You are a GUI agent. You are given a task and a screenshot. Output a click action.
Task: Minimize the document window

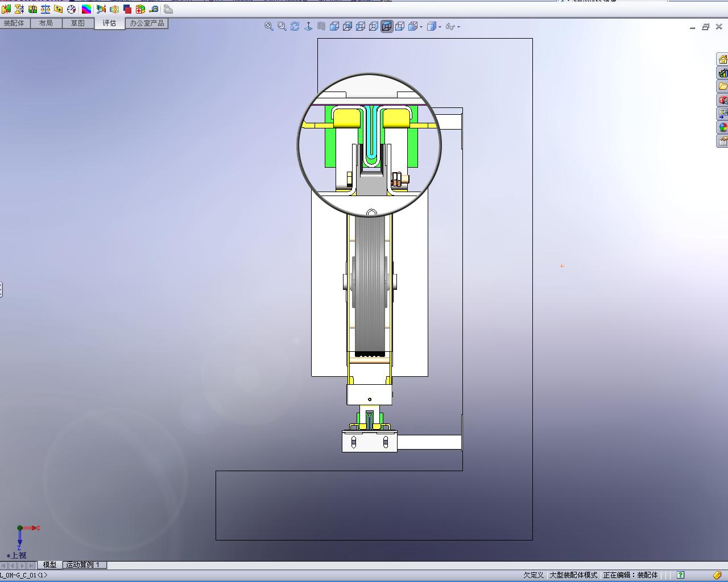coord(692,27)
